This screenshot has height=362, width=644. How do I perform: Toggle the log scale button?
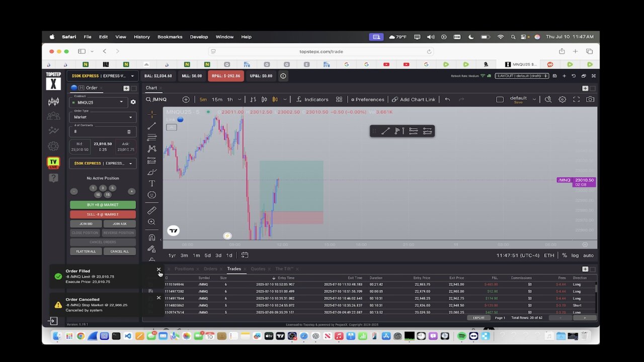coord(575,255)
